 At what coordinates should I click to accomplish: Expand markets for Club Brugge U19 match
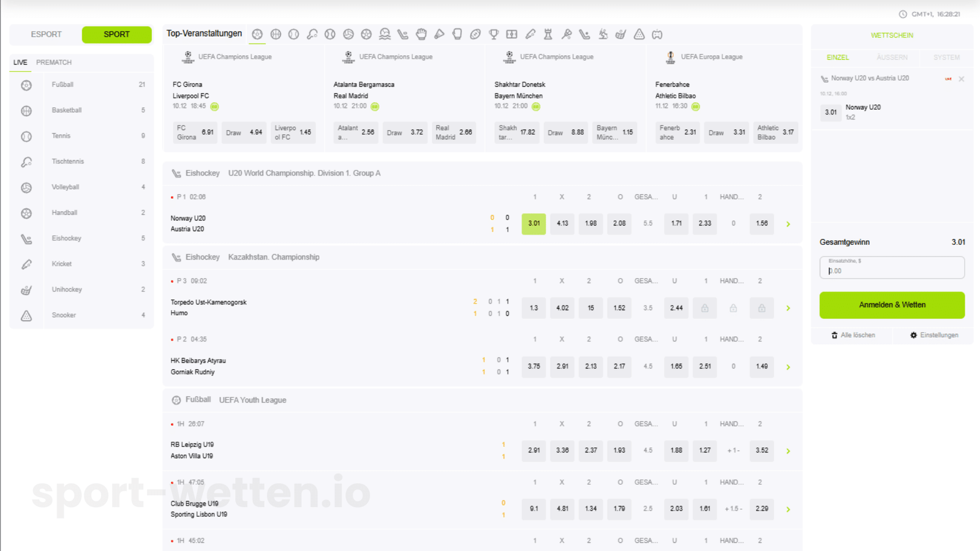coord(788,509)
